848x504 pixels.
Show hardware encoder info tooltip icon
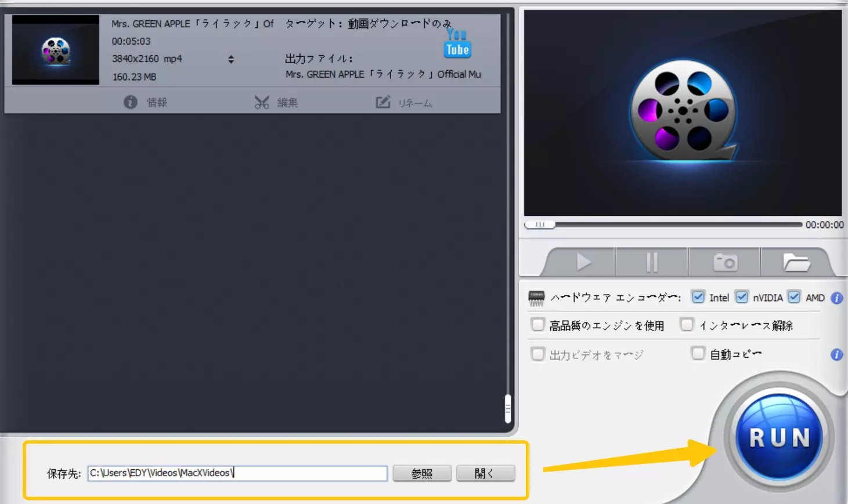point(836,298)
